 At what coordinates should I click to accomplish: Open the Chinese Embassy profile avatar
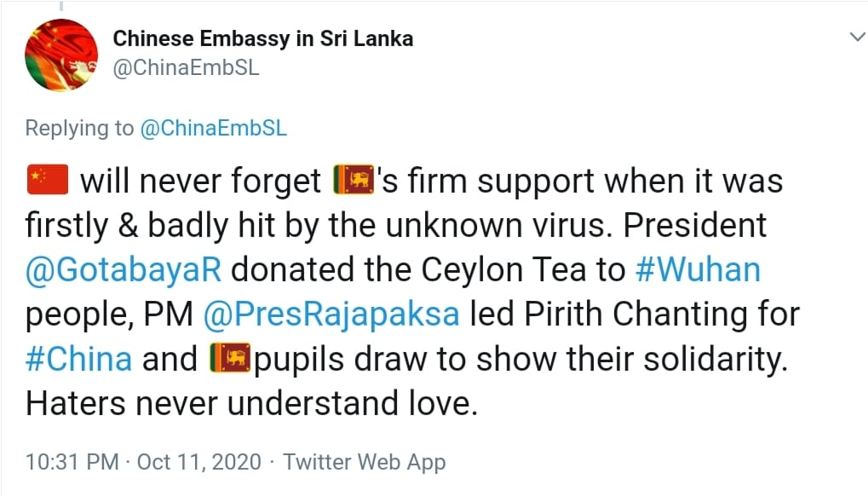[61, 55]
